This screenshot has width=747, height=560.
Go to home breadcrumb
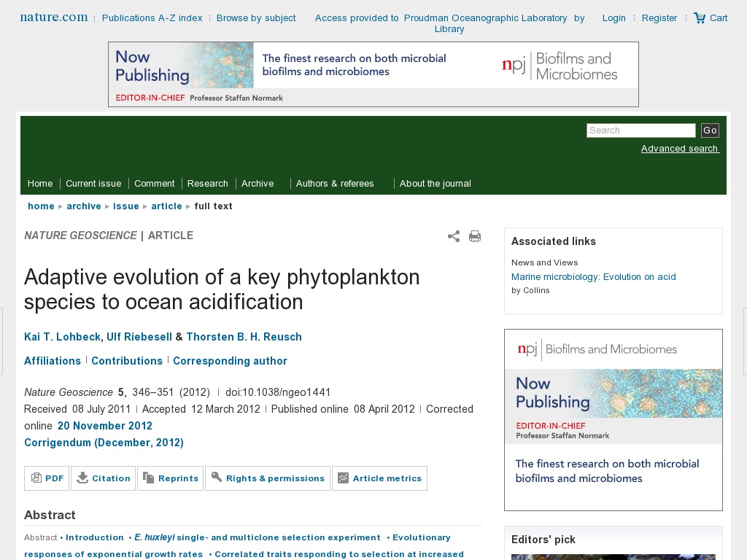pos(41,206)
